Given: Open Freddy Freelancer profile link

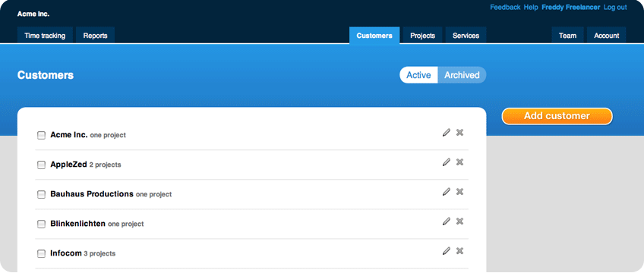Looking at the screenshot, I should click(571, 8).
